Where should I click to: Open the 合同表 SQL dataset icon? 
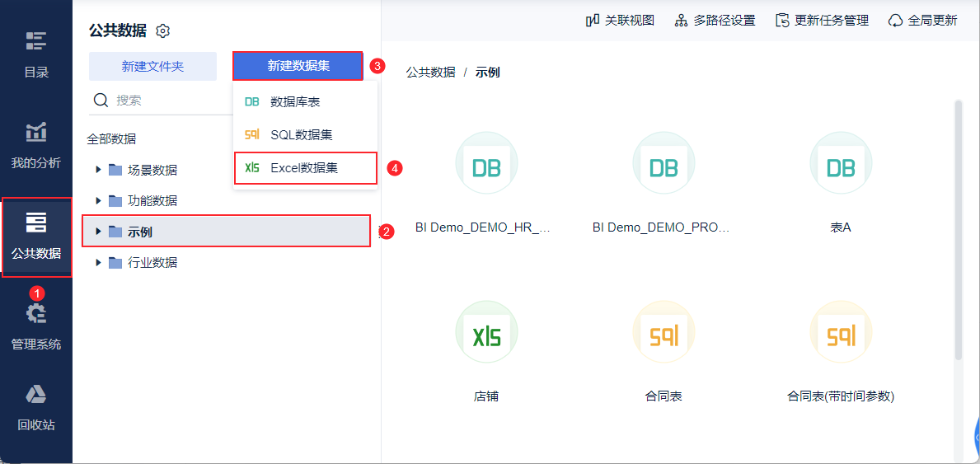pos(663,332)
